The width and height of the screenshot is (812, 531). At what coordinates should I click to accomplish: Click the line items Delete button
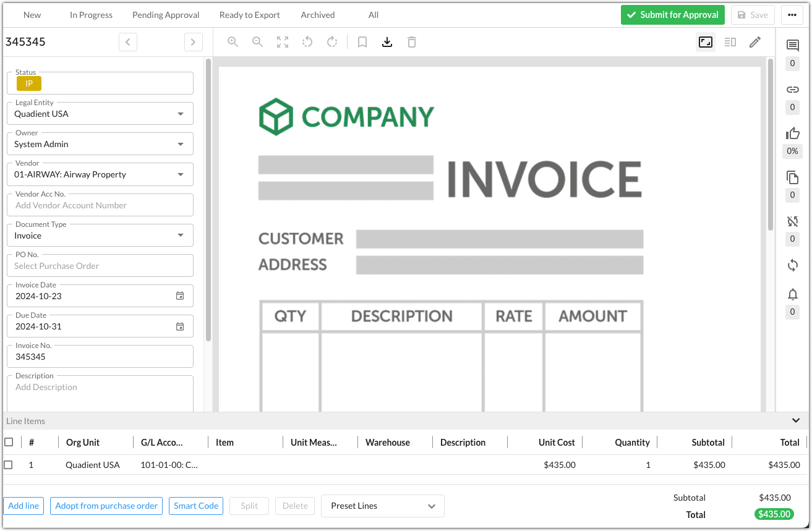click(x=295, y=506)
